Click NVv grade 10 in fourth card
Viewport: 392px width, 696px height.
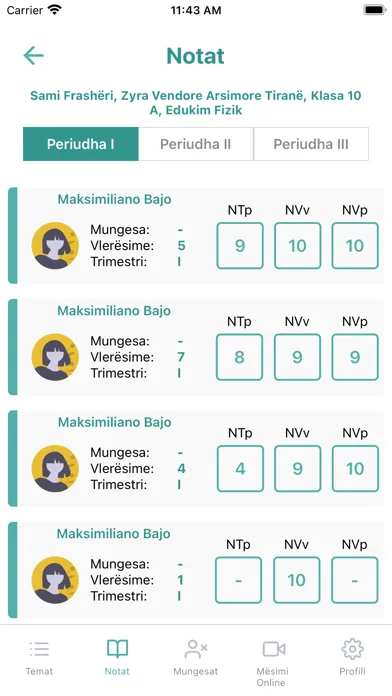click(297, 580)
